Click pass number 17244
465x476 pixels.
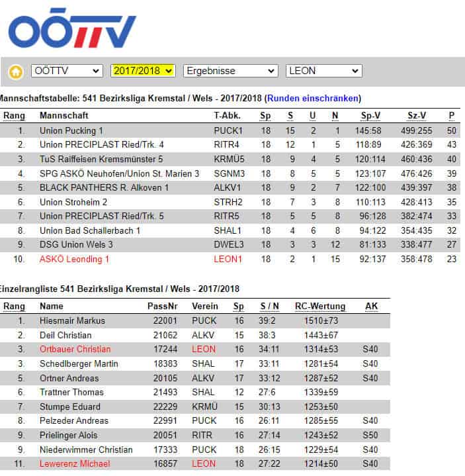(x=165, y=350)
